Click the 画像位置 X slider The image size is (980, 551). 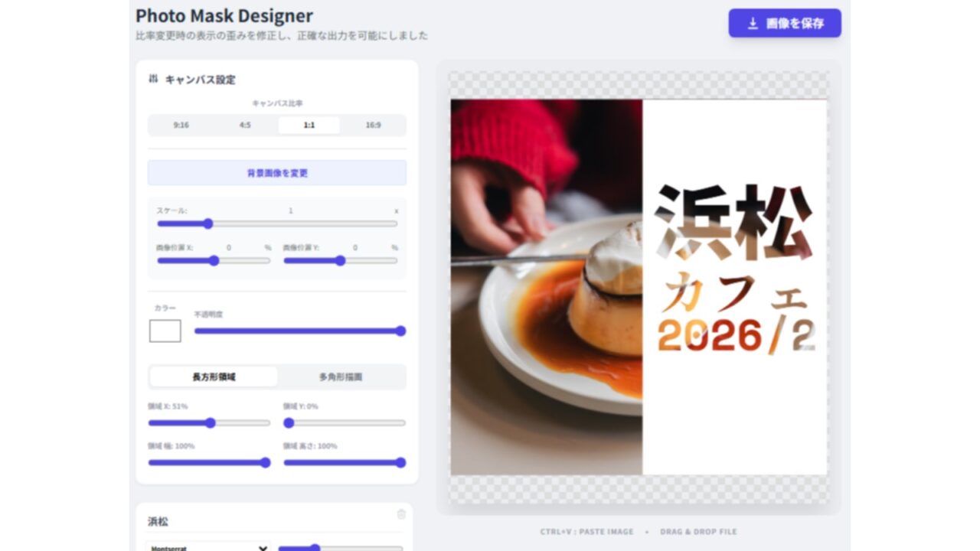[x=214, y=261]
